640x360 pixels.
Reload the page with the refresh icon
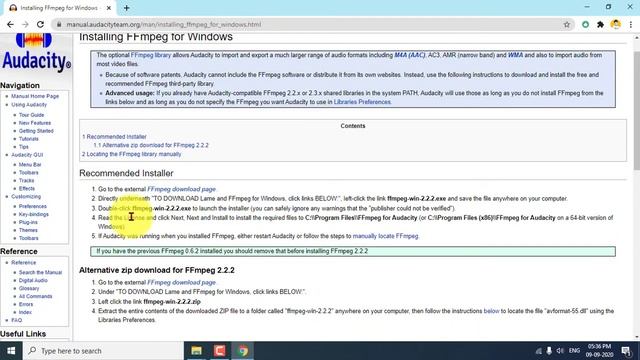(x=40, y=24)
